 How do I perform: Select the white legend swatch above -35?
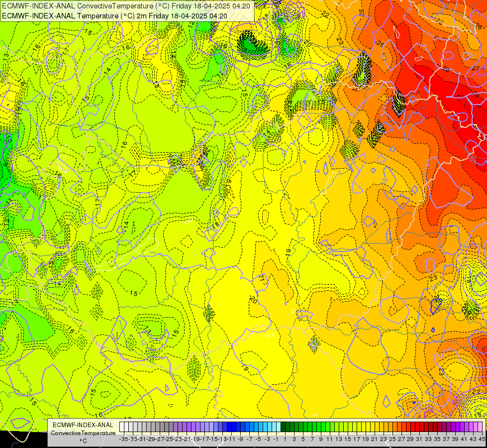click(122, 427)
